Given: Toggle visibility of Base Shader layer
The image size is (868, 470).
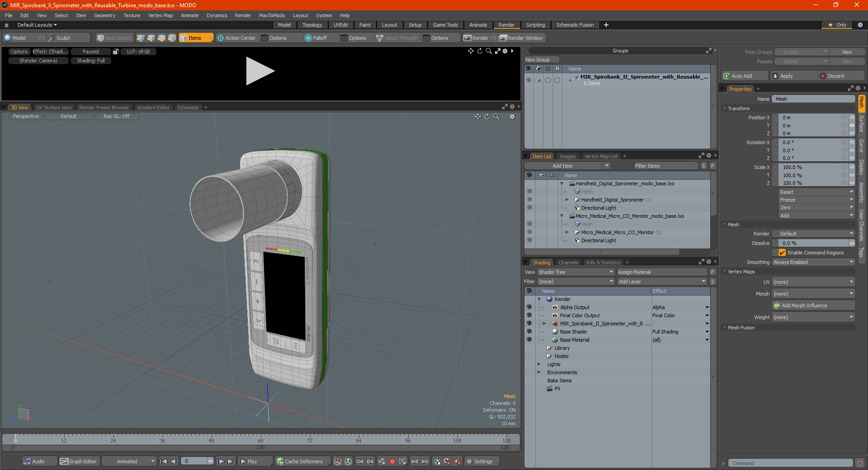Looking at the screenshot, I should (529, 332).
